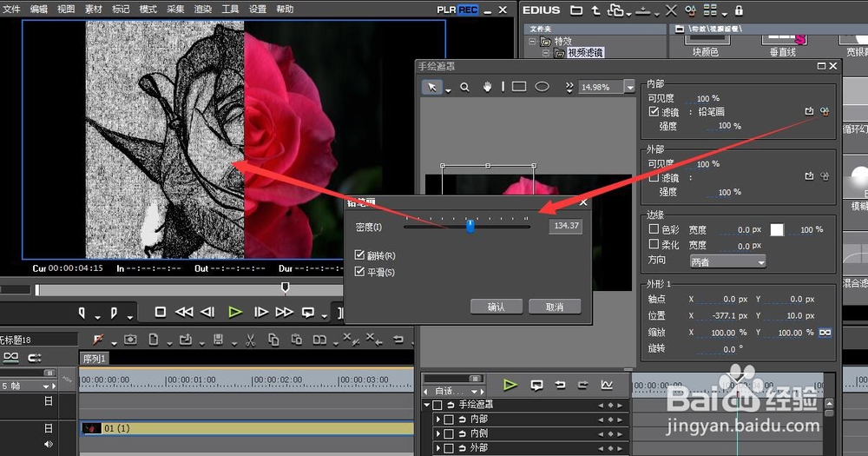The image size is (868, 456).
Task: Expand the 内侧 keyframe row
Action: click(438, 433)
